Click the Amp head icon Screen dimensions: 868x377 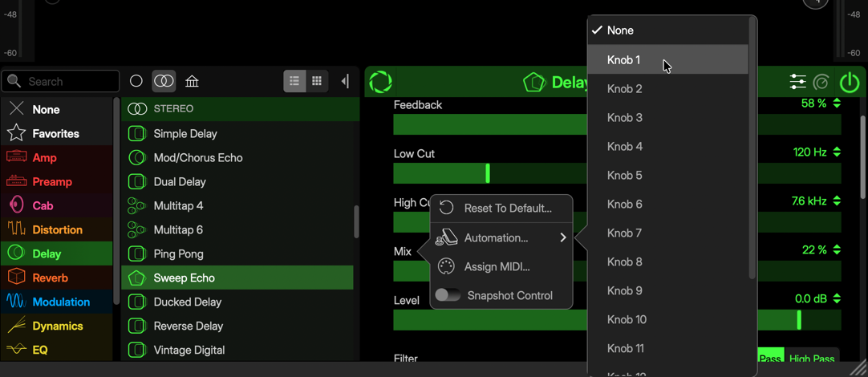pos(17,157)
